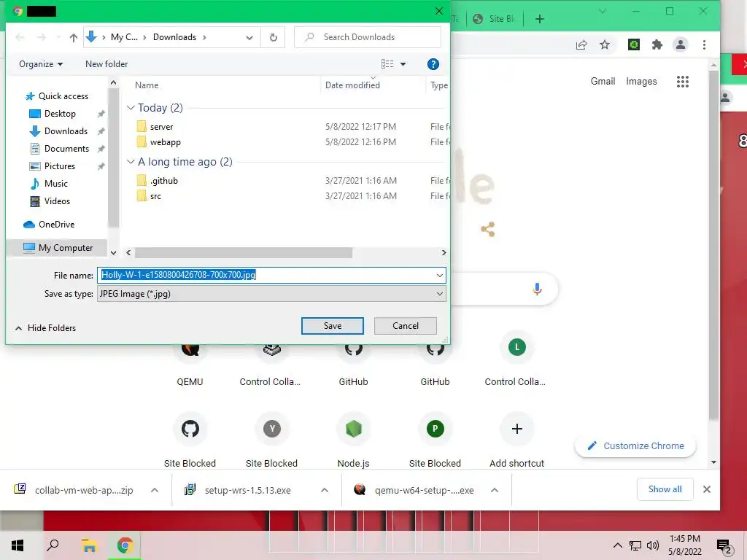Click the Cancel button
Viewport: 747px width, 560px height.
click(406, 326)
